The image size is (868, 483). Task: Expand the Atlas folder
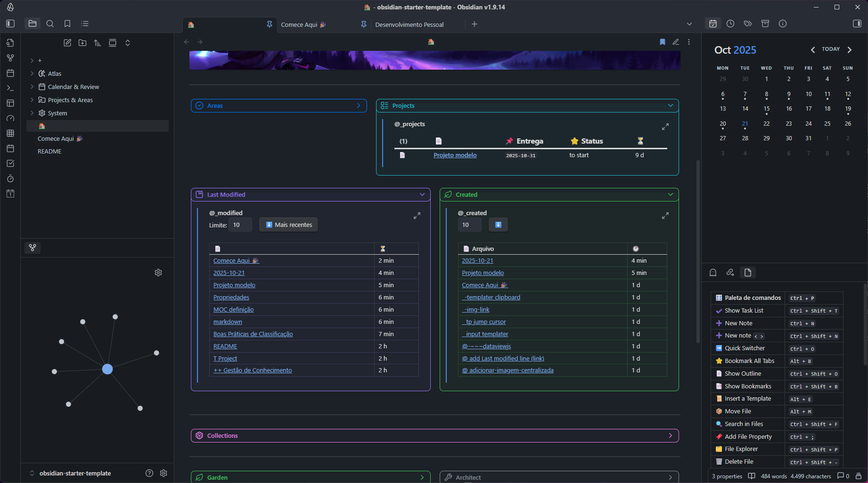point(32,73)
